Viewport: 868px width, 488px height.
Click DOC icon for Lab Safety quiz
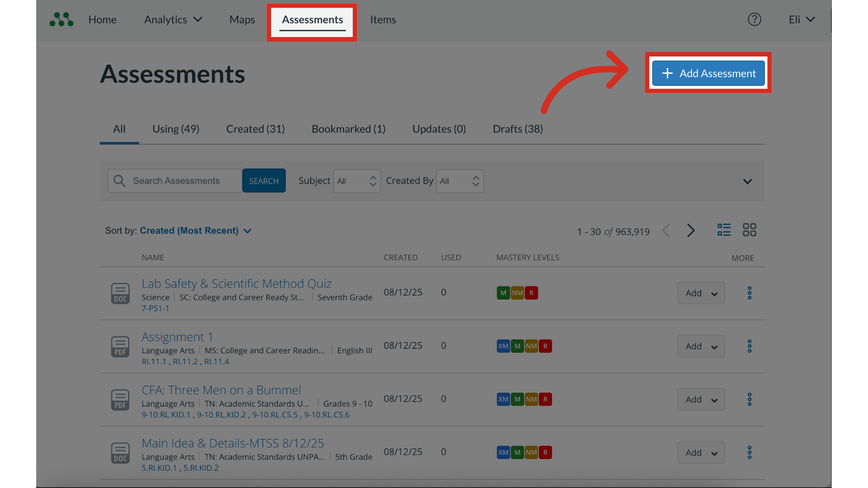pyautogui.click(x=120, y=293)
